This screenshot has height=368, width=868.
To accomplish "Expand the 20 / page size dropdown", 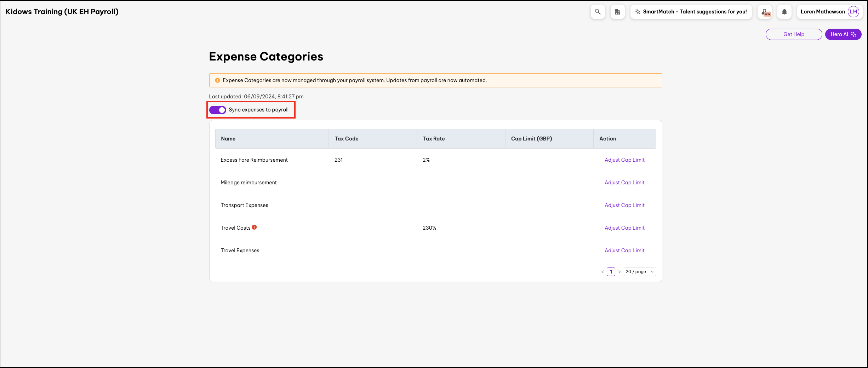I will pyautogui.click(x=639, y=272).
